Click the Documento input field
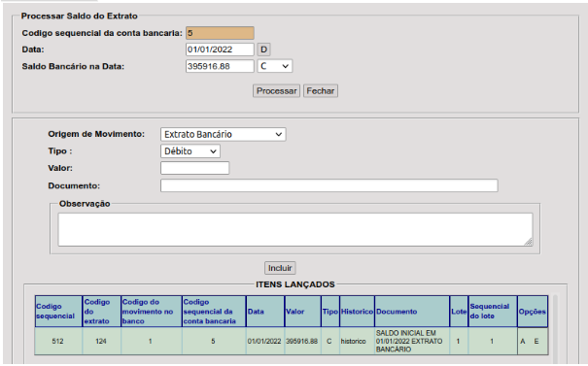 329,185
